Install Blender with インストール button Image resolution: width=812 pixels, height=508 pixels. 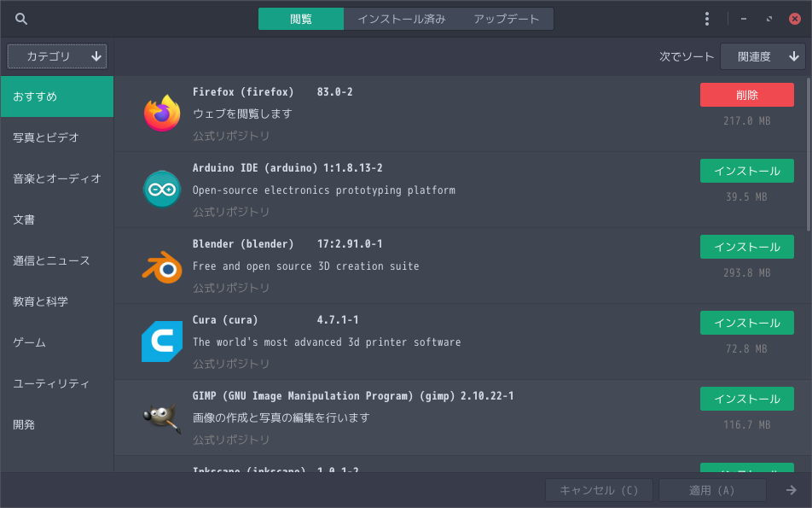(747, 247)
